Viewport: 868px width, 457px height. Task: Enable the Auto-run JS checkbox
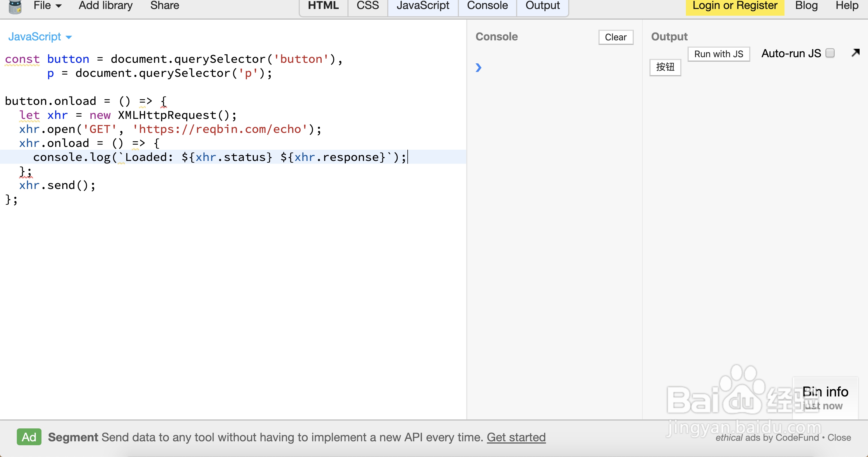point(830,53)
